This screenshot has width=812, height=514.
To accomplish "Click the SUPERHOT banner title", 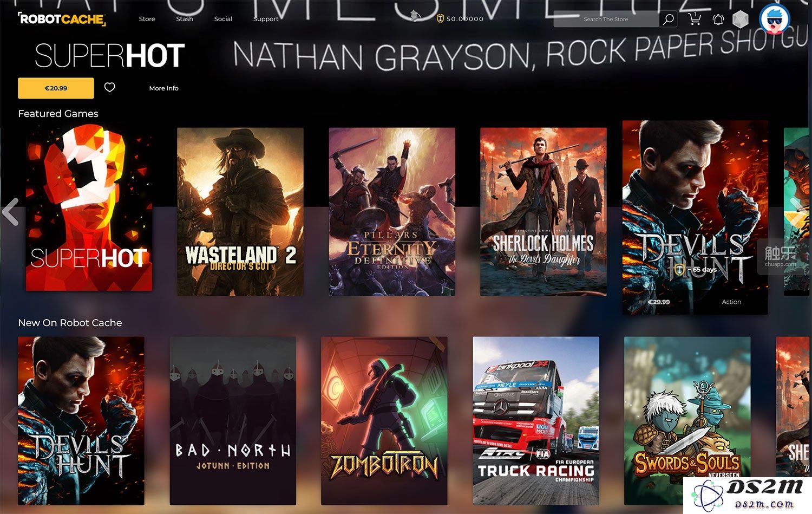I will pos(110,56).
